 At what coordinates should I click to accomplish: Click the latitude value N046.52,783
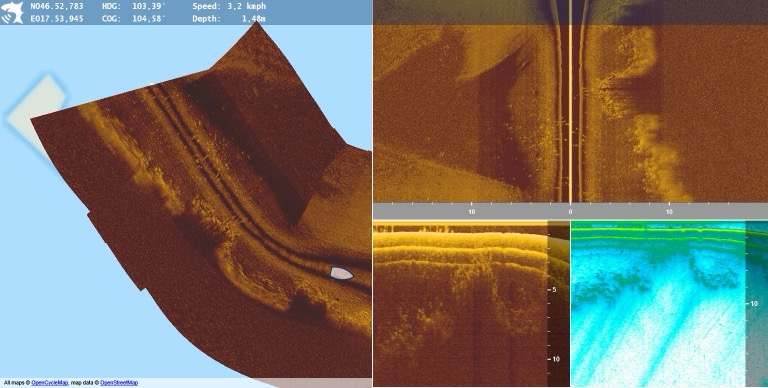57,6
